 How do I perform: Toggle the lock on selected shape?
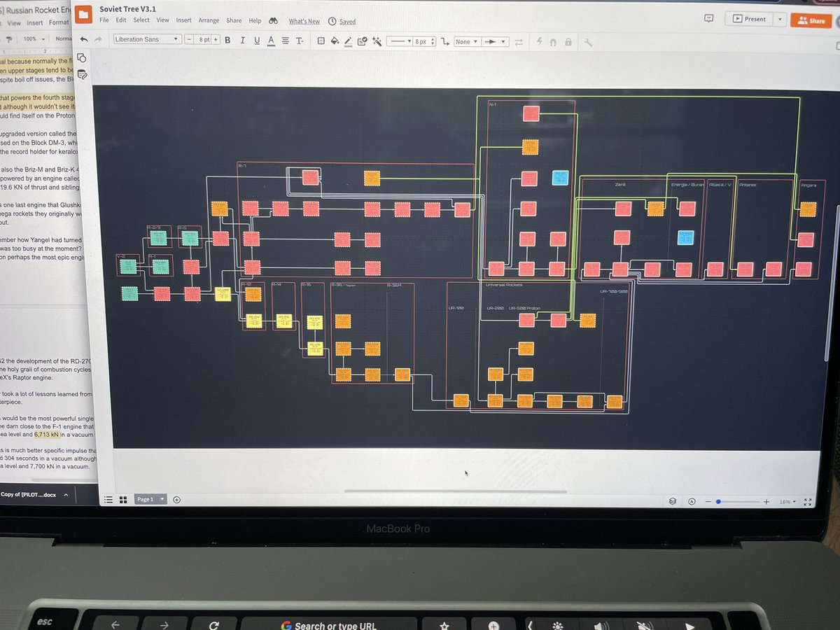click(x=568, y=42)
